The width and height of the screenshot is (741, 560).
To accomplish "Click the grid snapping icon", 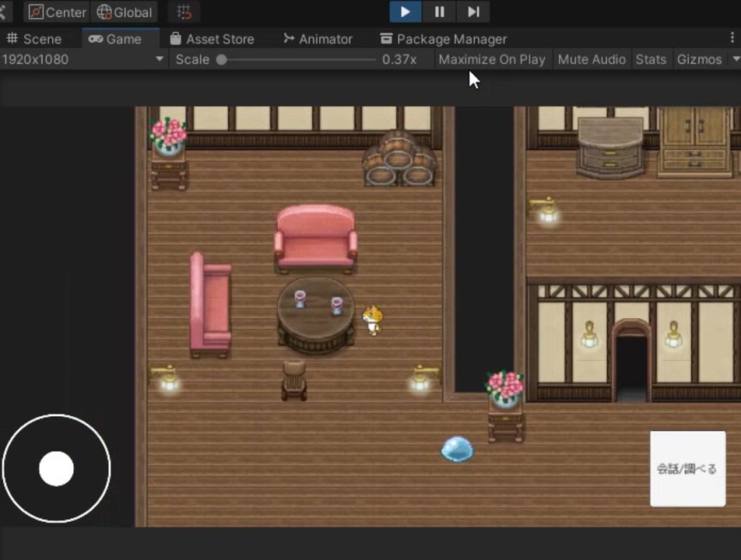I will tap(184, 12).
